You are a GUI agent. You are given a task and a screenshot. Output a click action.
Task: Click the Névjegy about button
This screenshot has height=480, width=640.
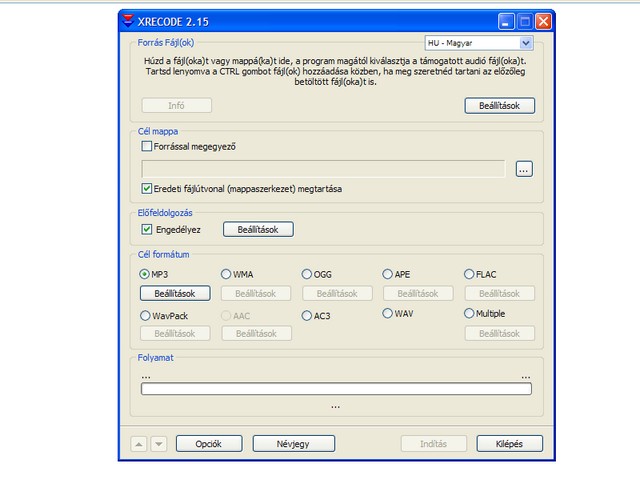coord(293,443)
